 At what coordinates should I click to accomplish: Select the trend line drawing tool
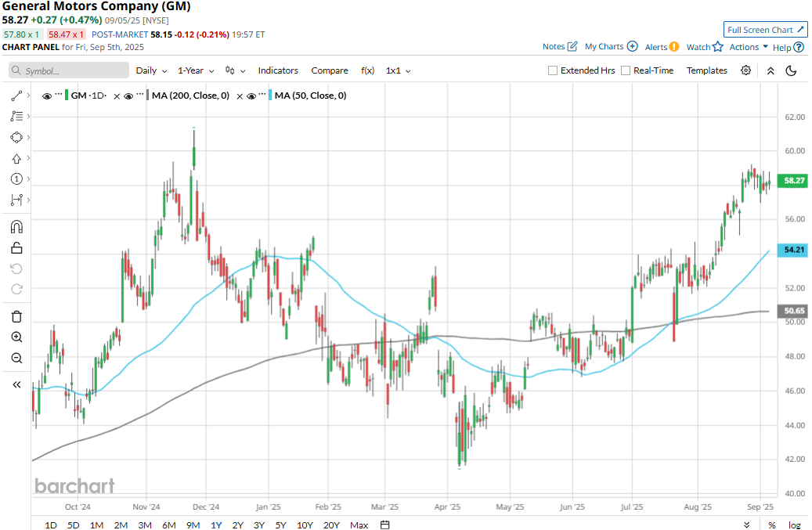point(16,96)
